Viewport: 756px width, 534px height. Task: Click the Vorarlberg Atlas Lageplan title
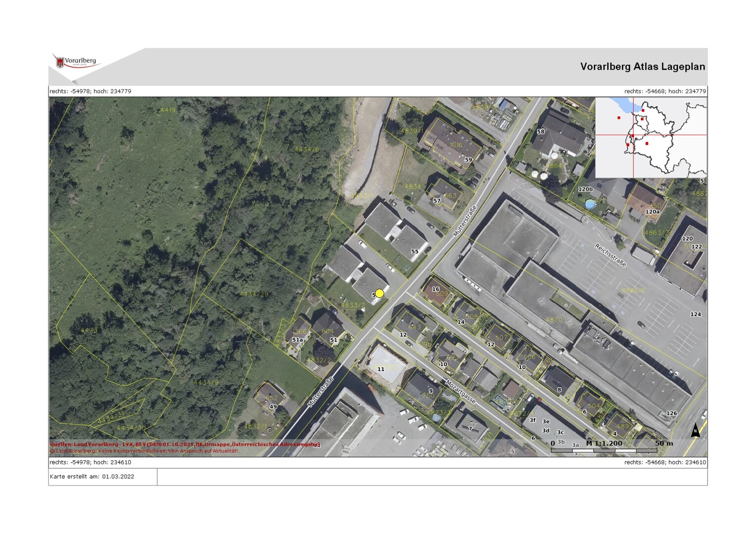pyautogui.click(x=642, y=67)
